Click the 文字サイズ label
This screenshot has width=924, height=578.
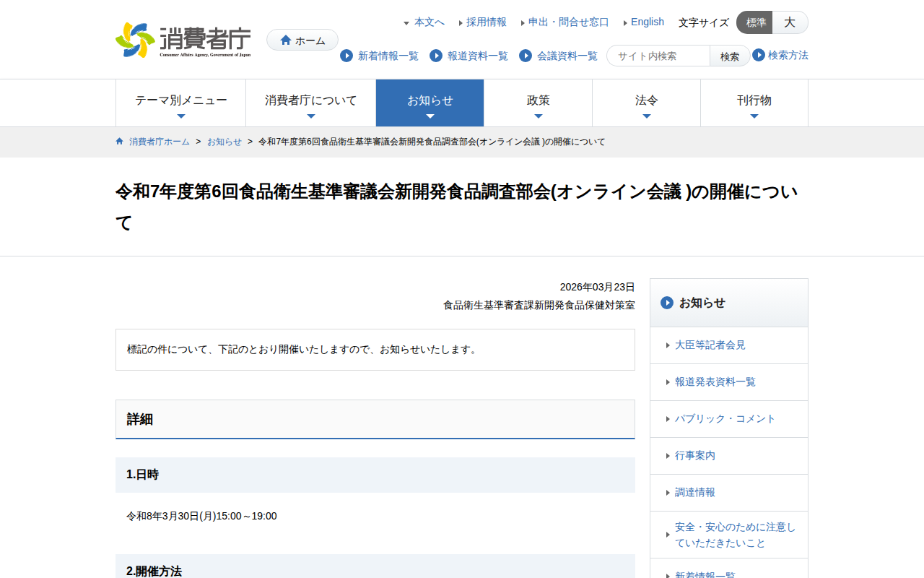pyautogui.click(x=704, y=22)
